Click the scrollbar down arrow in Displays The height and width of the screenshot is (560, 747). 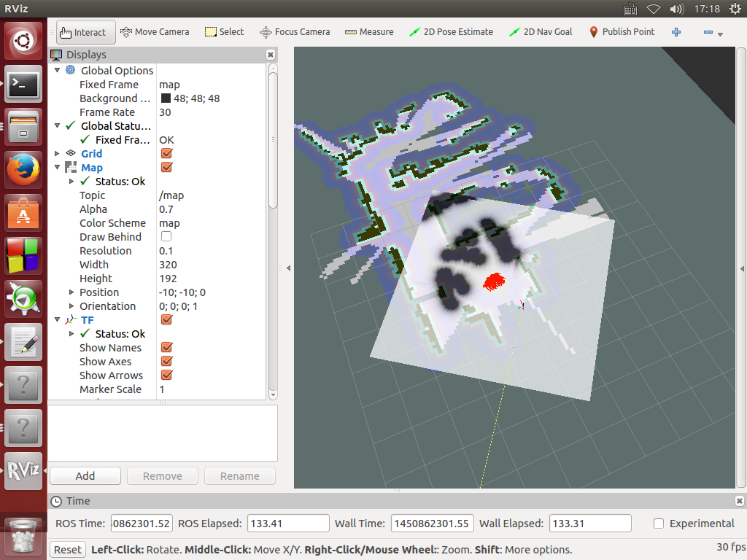[x=273, y=394]
